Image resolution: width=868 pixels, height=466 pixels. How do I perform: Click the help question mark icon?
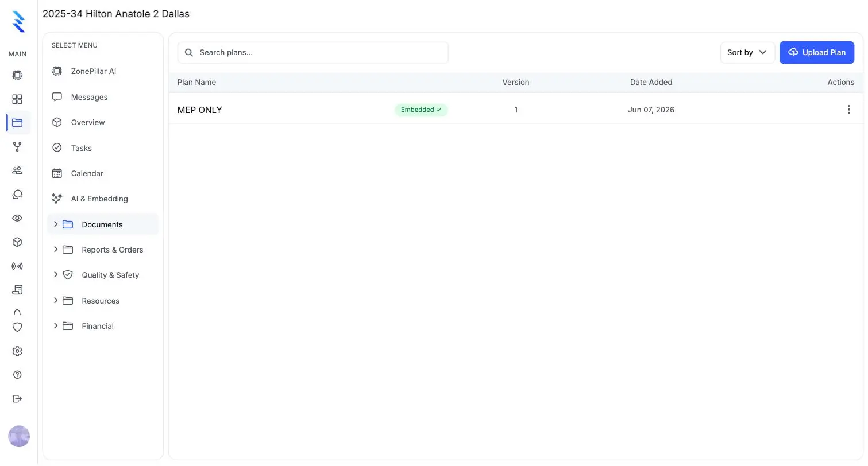pyautogui.click(x=17, y=375)
